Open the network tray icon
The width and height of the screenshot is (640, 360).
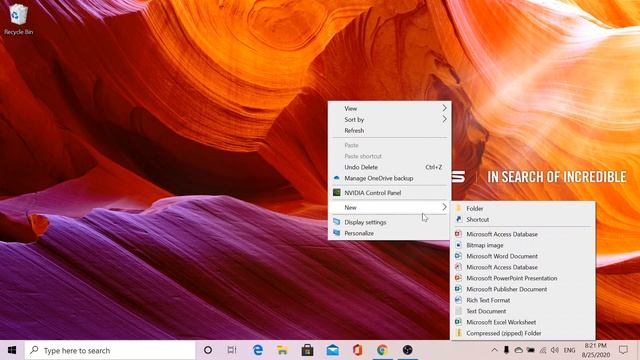click(x=542, y=350)
